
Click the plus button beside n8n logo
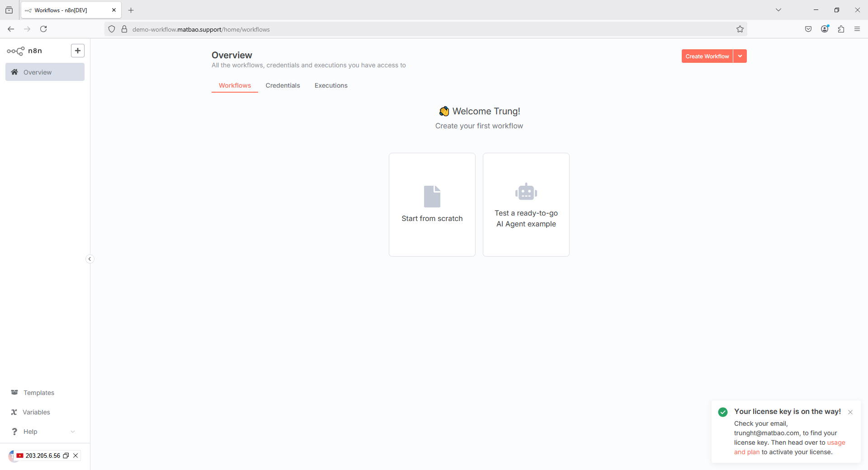[78, 51]
